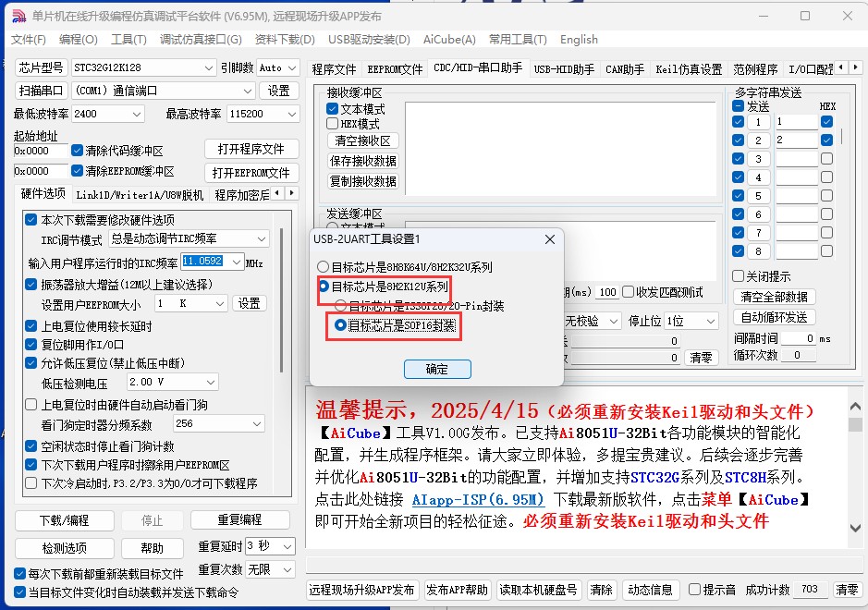Click 读取本机硬盘号 button

pyautogui.click(x=538, y=590)
